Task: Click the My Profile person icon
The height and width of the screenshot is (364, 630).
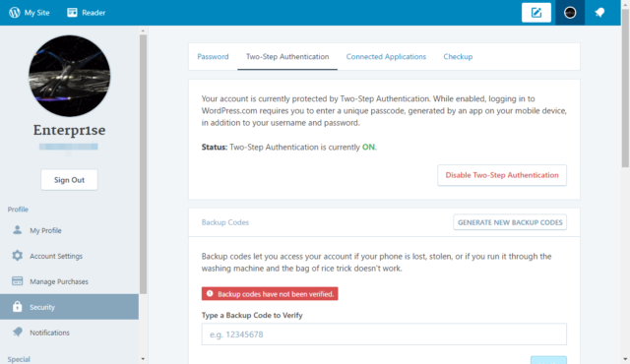Action: (x=18, y=230)
